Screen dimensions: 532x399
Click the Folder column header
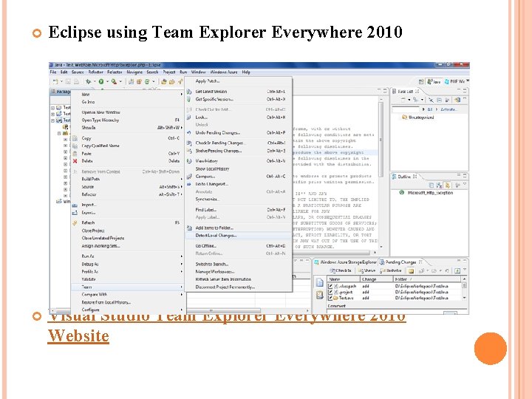pyautogui.click(x=427, y=279)
